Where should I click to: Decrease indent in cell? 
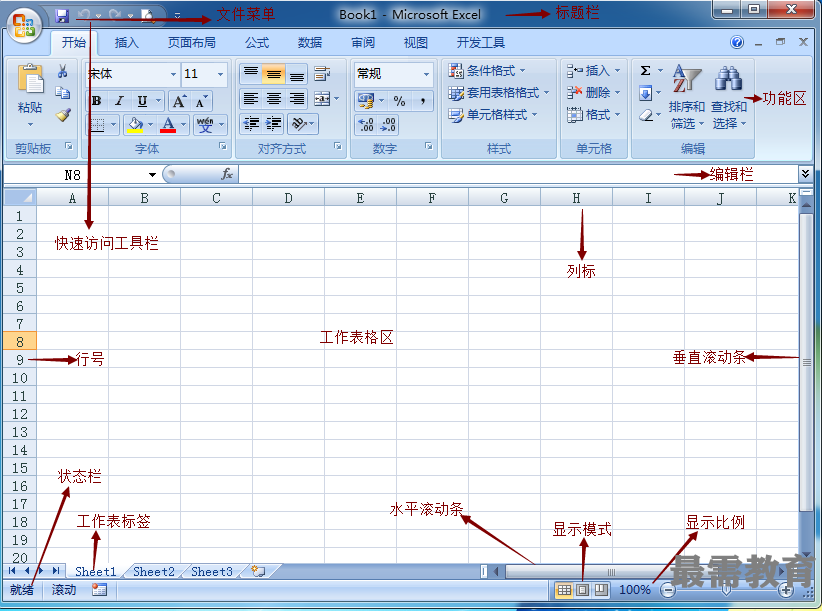tap(251, 124)
